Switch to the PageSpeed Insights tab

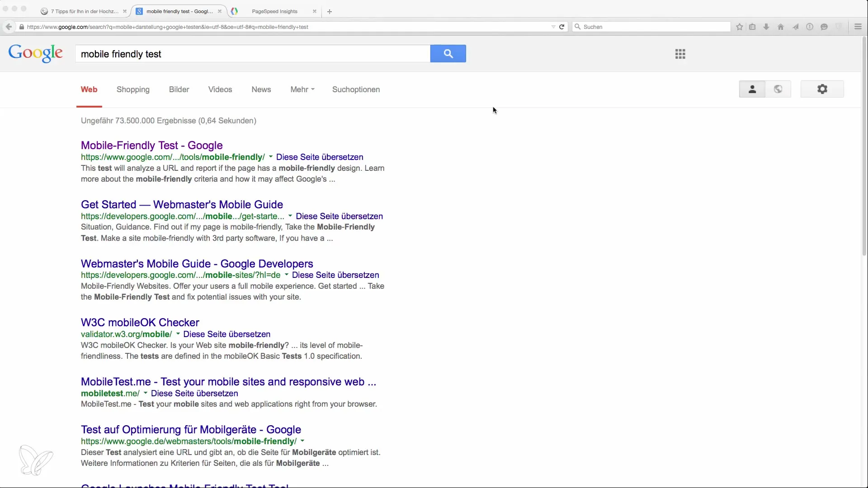click(274, 12)
